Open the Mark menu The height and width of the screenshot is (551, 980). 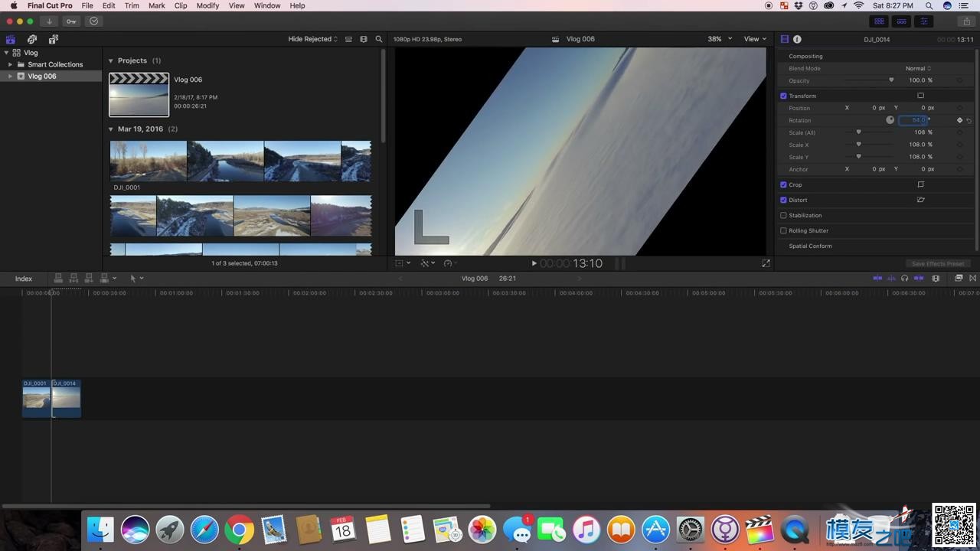tap(157, 5)
